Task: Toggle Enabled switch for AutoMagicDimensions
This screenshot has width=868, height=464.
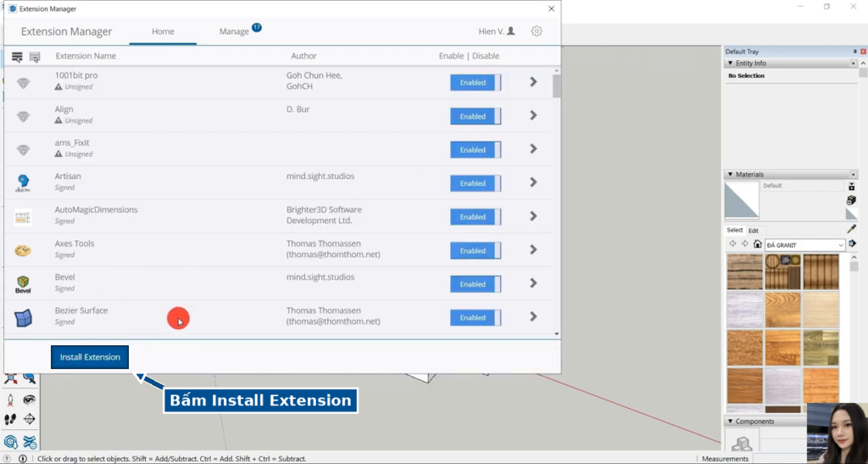Action: point(476,217)
